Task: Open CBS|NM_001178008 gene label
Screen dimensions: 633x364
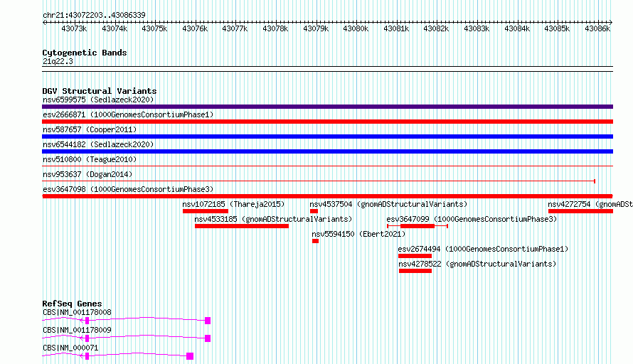Action: tap(77, 312)
